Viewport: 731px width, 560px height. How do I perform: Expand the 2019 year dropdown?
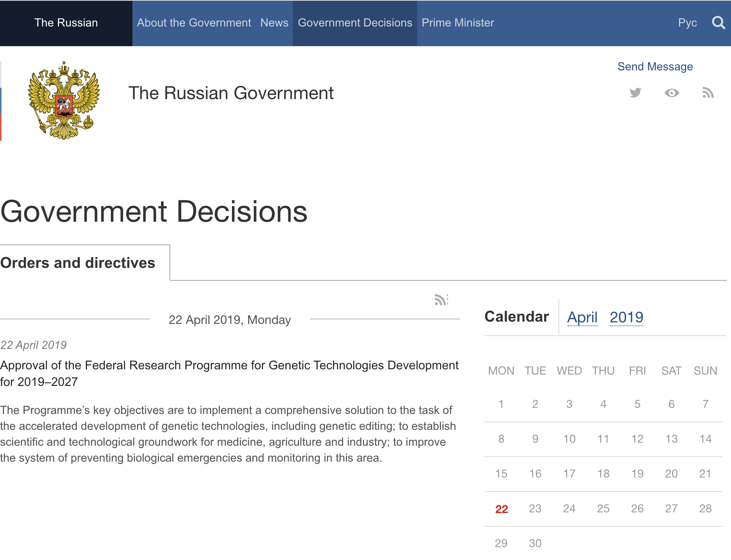click(626, 317)
